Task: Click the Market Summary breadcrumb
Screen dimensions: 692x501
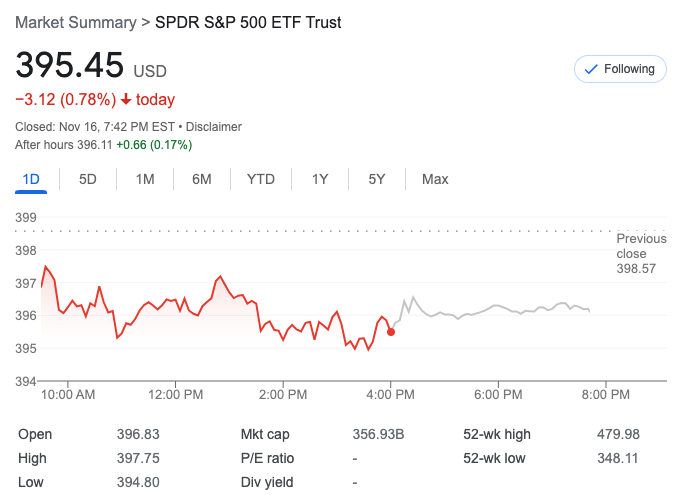Action: coord(75,22)
